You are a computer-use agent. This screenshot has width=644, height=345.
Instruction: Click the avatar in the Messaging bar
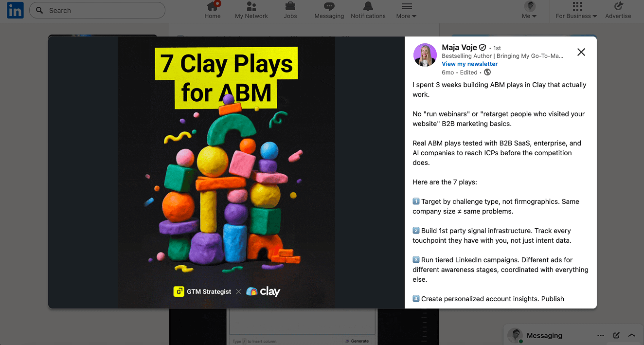515,335
